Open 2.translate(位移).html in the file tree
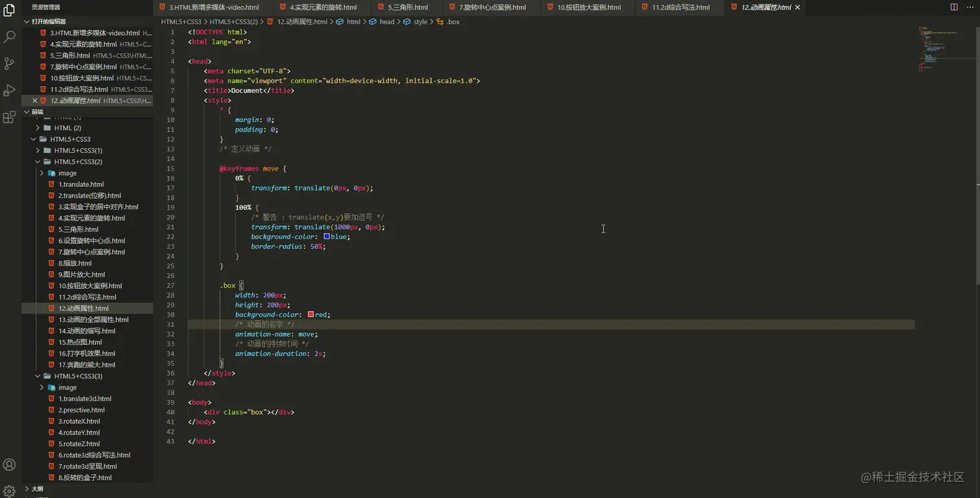The width and height of the screenshot is (980, 498). [89, 196]
